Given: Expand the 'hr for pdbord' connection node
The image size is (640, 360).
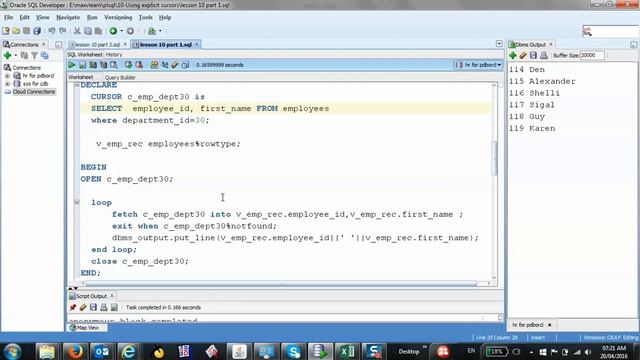Looking at the screenshot, I should (x=7, y=76).
